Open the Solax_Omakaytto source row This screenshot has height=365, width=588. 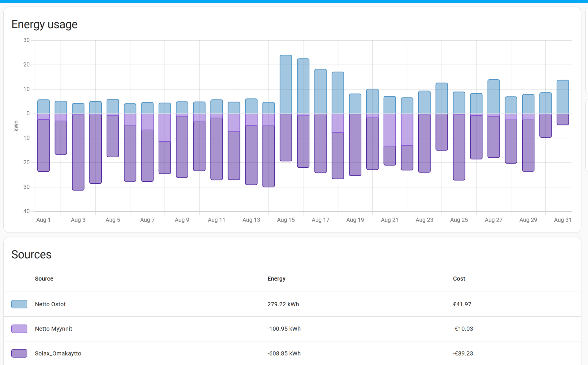click(x=58, y=353)
